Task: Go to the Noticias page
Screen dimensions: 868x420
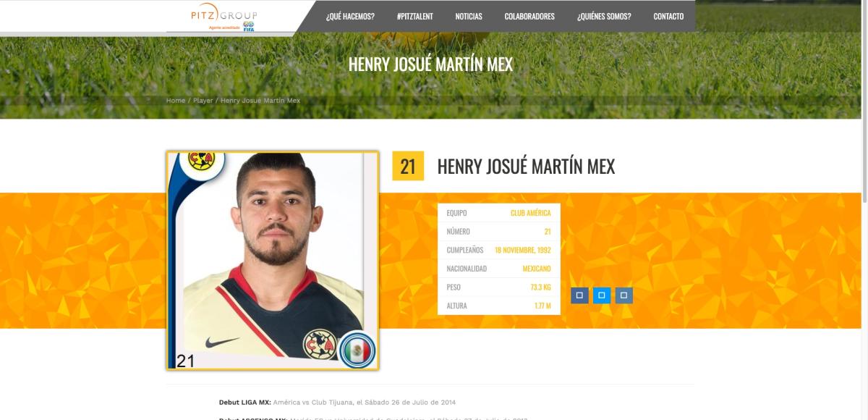Action: pos(469,16)
